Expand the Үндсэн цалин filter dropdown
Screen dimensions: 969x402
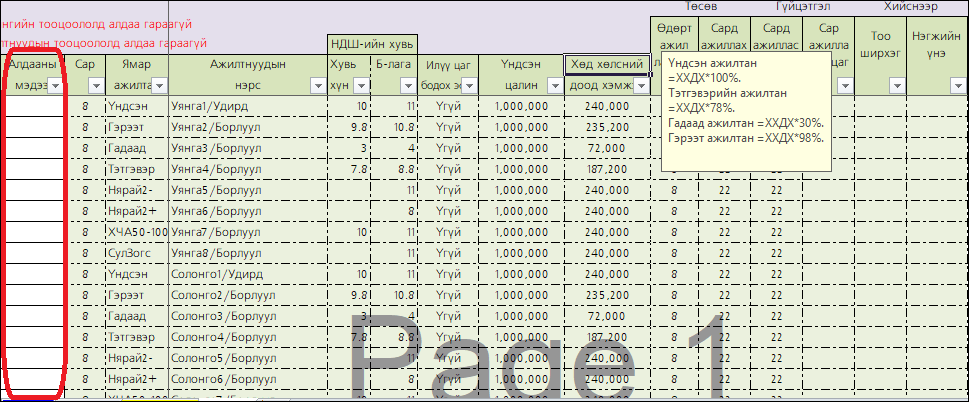[553, 87]
